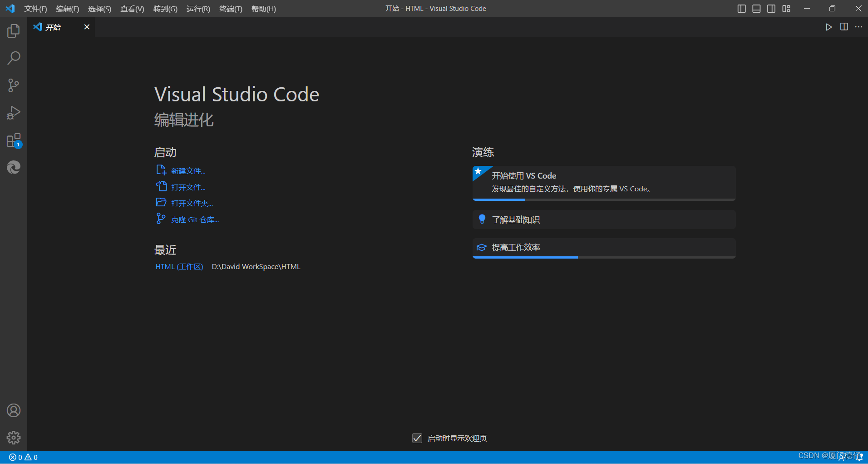Select the 开始 editor tab
Image resolution: width=868 pixels, height=464 pixels.
61,27
